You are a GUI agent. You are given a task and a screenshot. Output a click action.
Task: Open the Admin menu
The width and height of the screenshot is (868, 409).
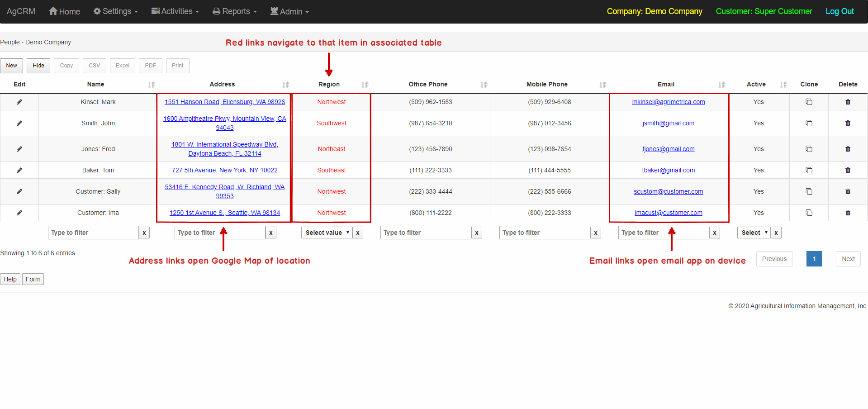pyautogui.click(x=289, y=11)
